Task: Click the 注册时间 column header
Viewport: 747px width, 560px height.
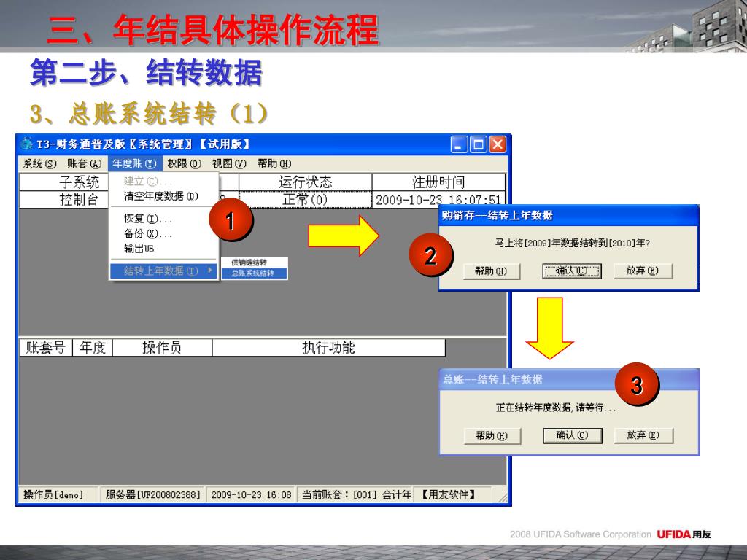Action: pos(438,182)
